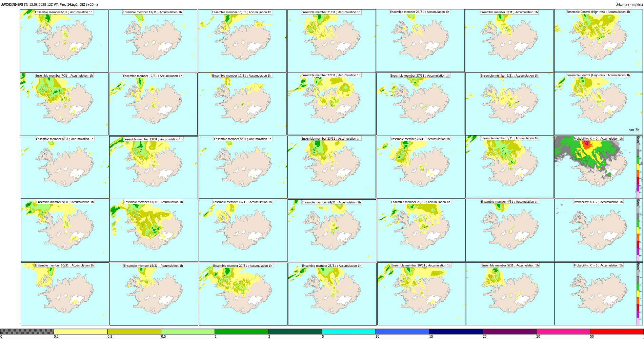Click the 'Ensemble member 23/31' title label
The height and width of the screenshot is (339, 644).
pos(331,139)
